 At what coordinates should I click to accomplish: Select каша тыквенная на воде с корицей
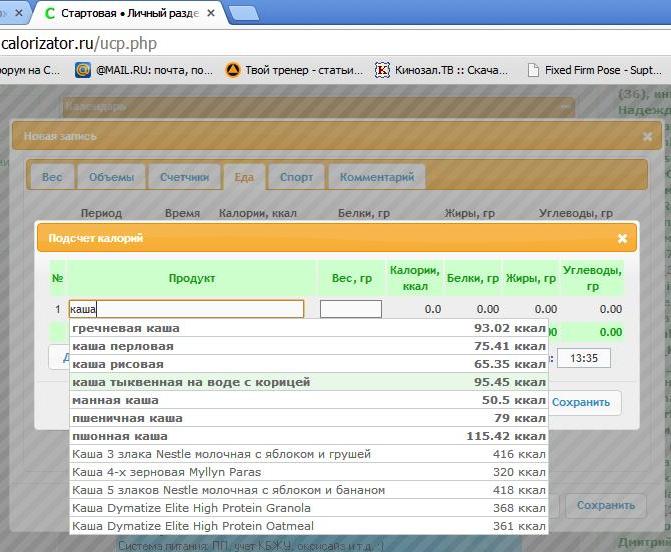tap(309, 382)
